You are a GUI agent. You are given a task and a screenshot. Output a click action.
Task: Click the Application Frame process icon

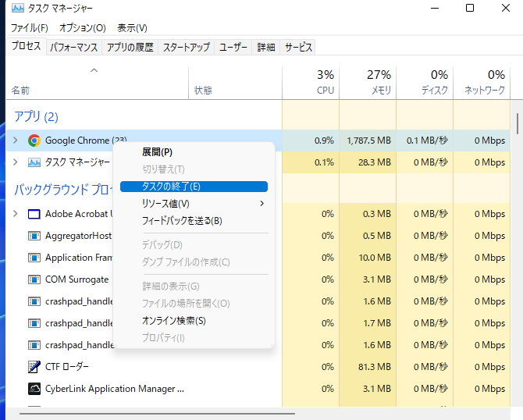(x=34, y=258)
